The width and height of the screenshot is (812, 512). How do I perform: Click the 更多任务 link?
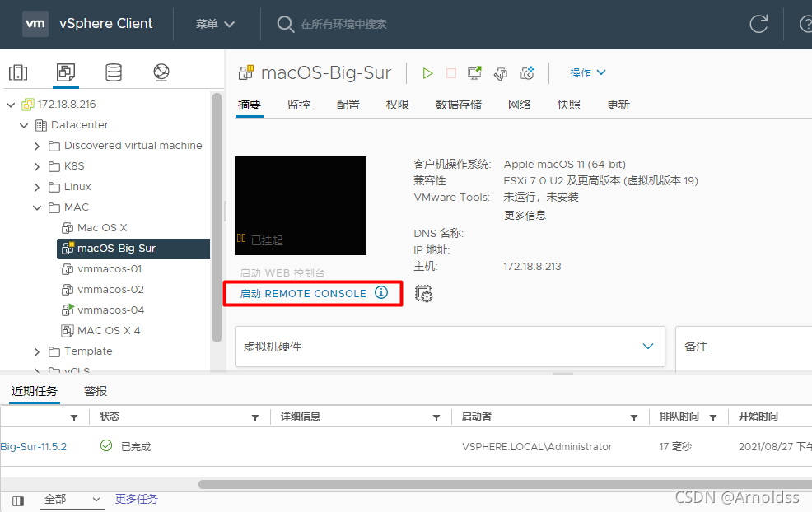coord(136,499)
